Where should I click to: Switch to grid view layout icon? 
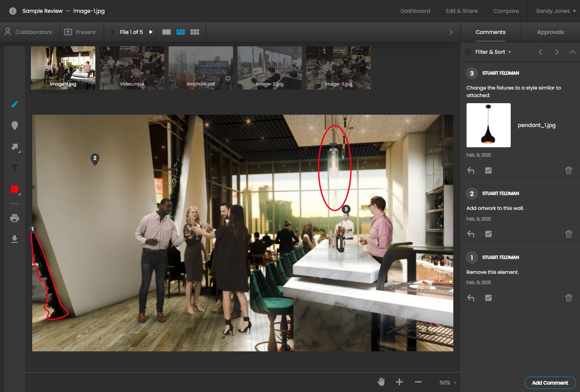[195, 32]
